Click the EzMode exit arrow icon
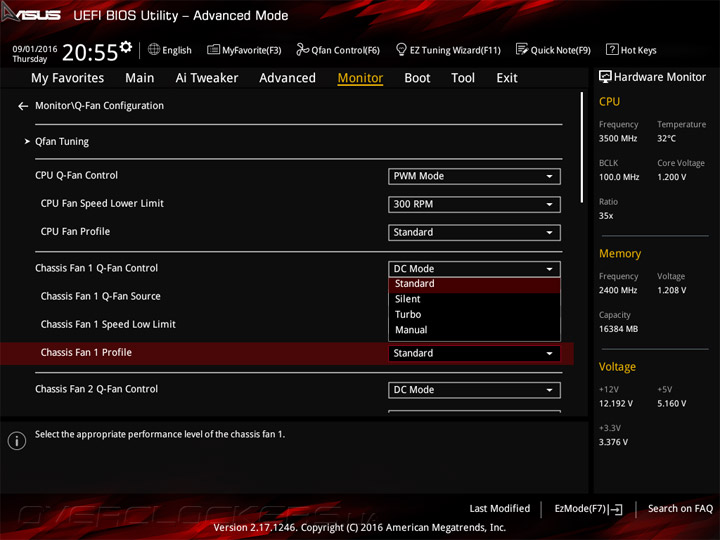Viewport: 720px width, 540px height. [x=616, y=509]
